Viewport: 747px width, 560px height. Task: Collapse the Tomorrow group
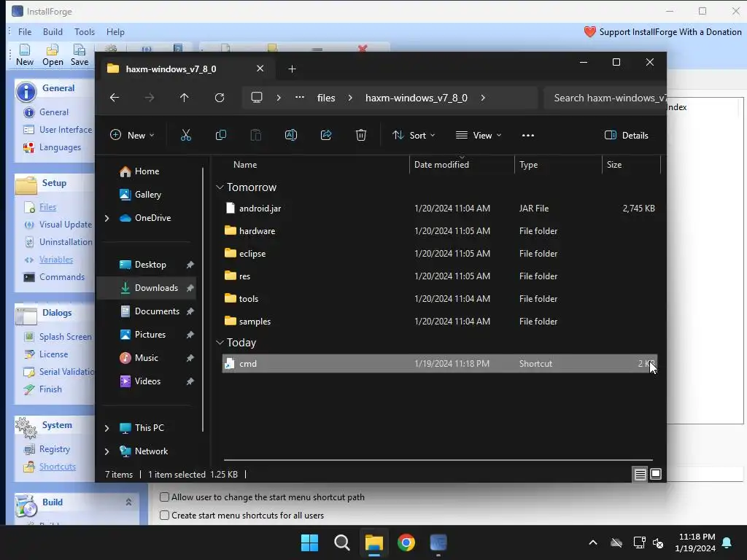tap(220, 187)
